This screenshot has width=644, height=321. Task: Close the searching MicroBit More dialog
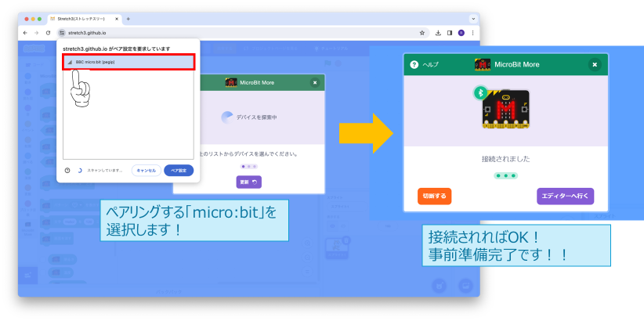tap(315, 82)
